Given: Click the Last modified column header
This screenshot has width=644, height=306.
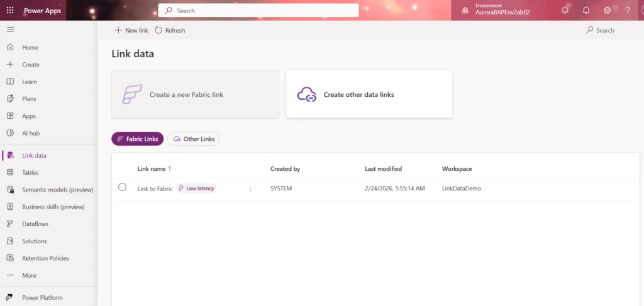Looking at the screenshot, I should coord(383,168).
